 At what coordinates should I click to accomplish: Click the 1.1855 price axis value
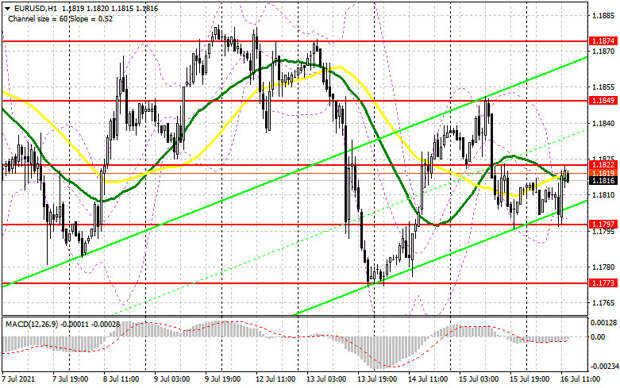pos(603,87)
